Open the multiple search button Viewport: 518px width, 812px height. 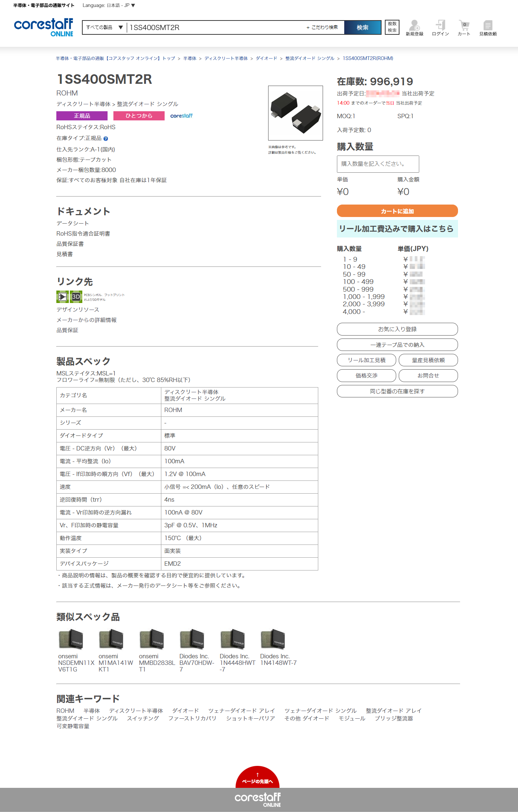(392, 27)
